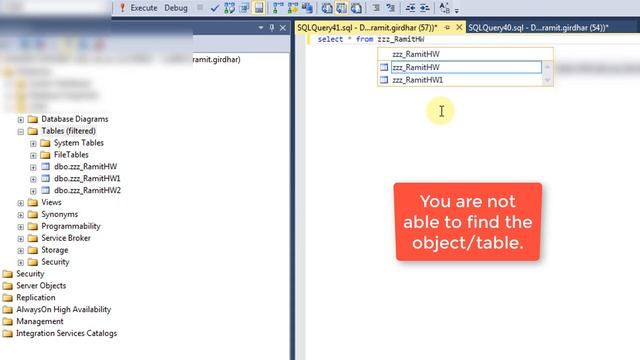Select the System Tables folder
The width and height of the screenshot is (640, 360).
click(79, 143)
